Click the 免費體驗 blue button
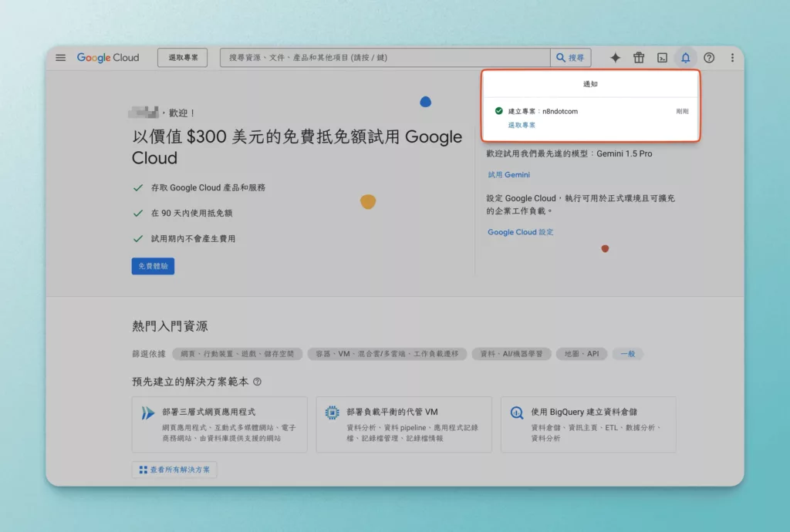 pyautogui.click(x=154, y=266)
